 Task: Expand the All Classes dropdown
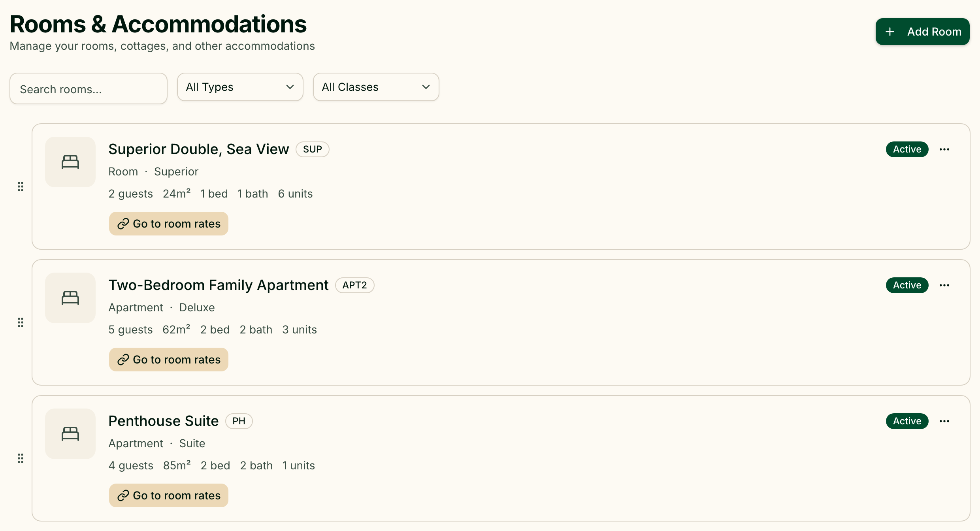click(376, 87)
